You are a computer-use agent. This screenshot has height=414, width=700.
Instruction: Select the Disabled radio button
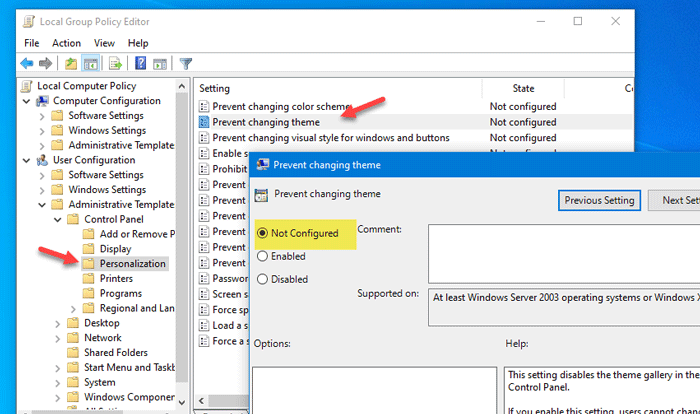pos(262,279)
